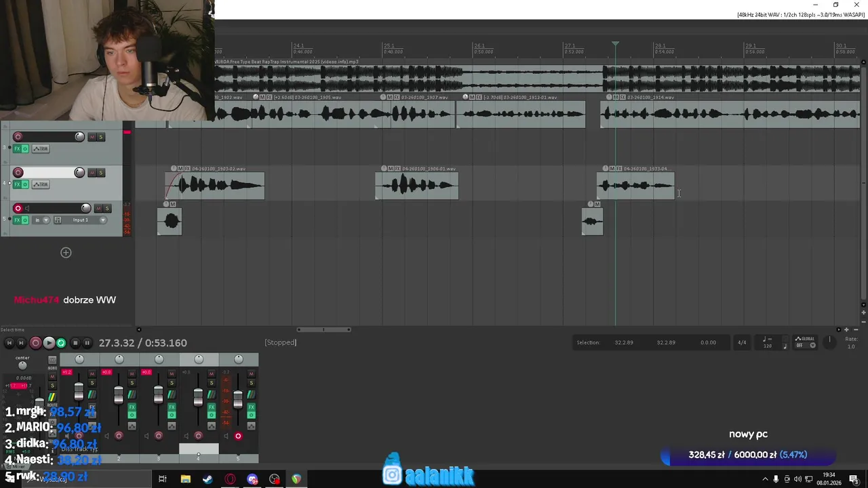The height and width of the screenshot is (488, 868).
Task: Open Task View from the taskbar
Action: (x=163, y=479)
